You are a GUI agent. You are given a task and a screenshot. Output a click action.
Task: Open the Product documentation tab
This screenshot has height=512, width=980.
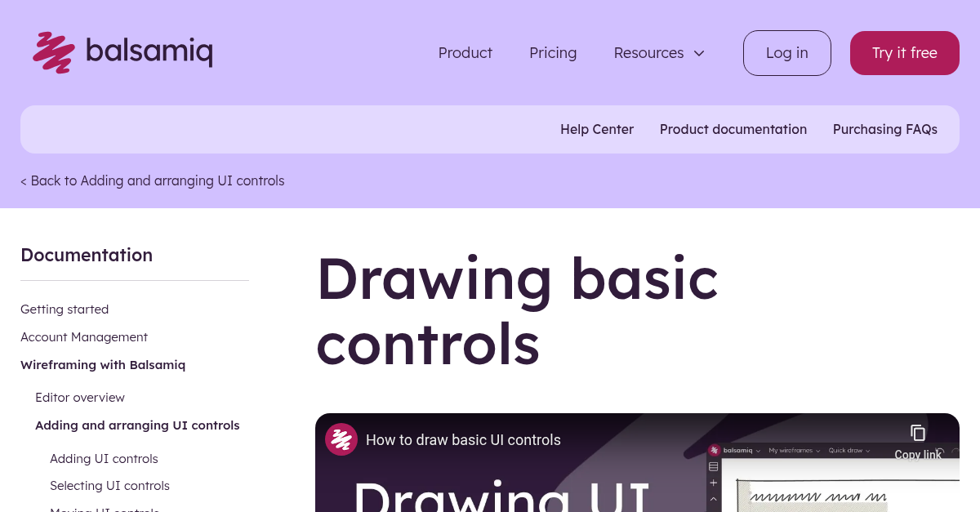tap(733, 129)
